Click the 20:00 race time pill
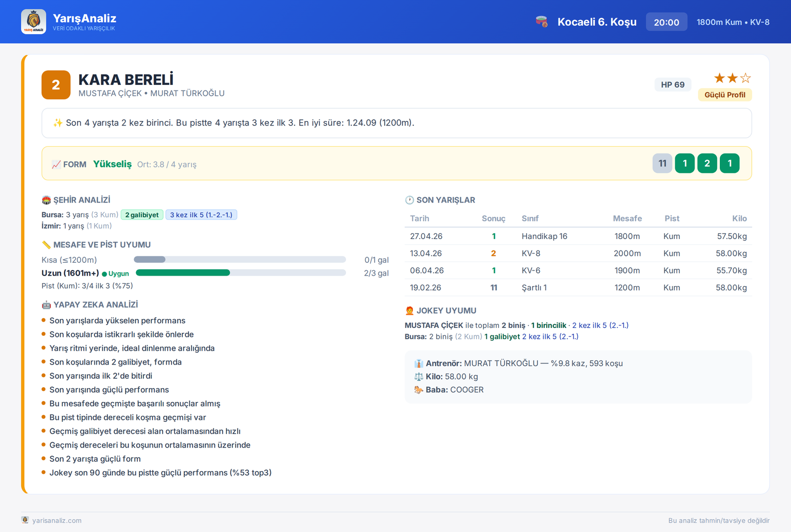Image resolution: width=791 pixels, height=532 pixels. tap(666, 22)
